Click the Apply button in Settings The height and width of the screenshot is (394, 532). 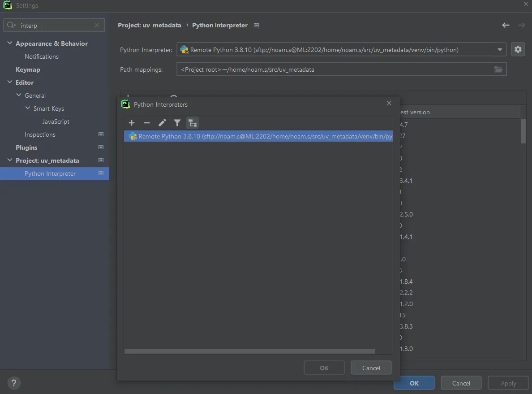(508, 383)
